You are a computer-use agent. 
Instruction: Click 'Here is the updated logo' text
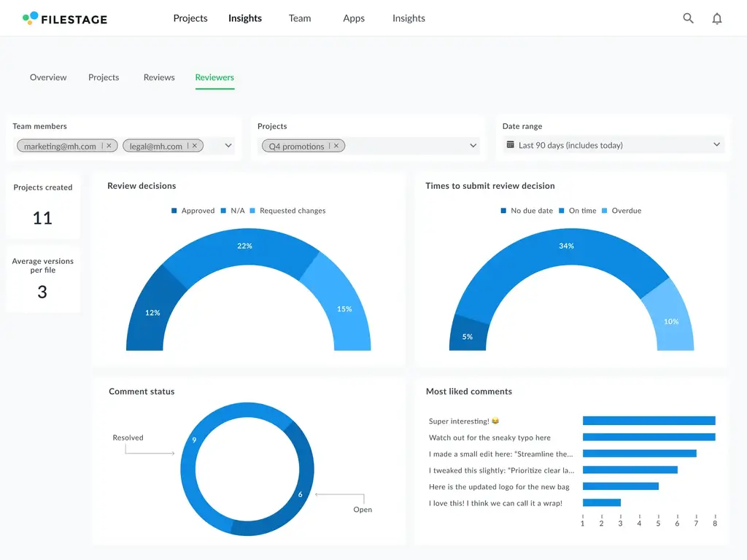tap(499, 486)
